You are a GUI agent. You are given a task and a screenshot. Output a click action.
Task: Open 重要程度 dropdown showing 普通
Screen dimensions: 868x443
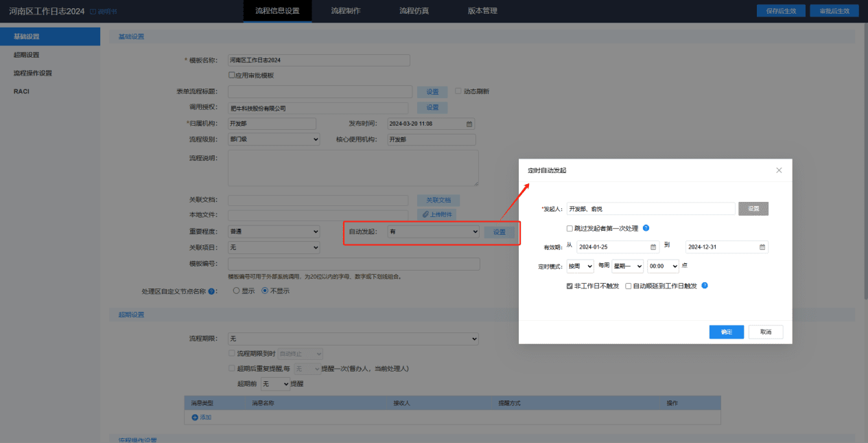pyautogui.click(x=274, y=231)
